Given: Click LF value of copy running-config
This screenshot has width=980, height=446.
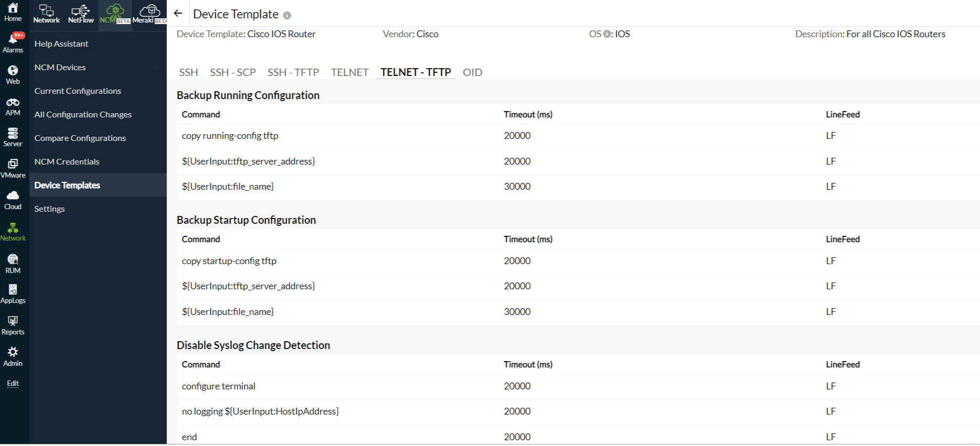Looking at the screenshot, I should (x=831, y=136).
